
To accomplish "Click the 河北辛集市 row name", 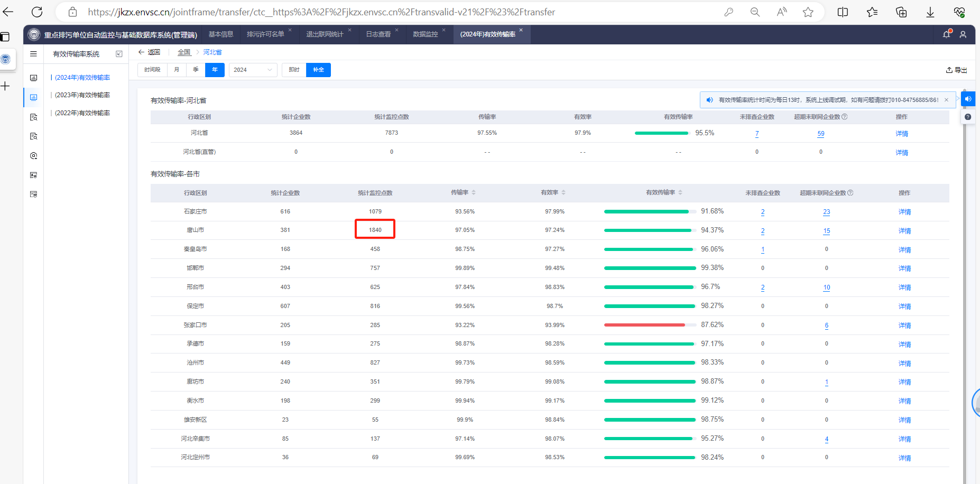I will [195, 439].
